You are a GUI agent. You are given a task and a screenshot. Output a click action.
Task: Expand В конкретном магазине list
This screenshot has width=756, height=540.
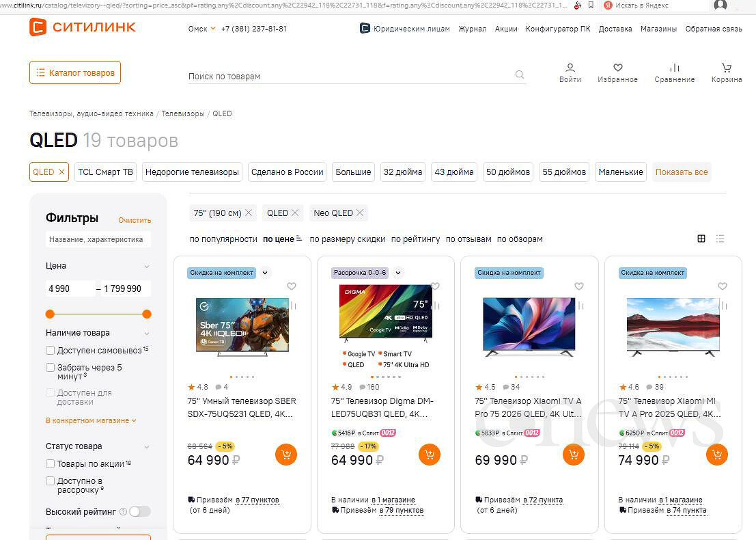click(x=91, y=420)
